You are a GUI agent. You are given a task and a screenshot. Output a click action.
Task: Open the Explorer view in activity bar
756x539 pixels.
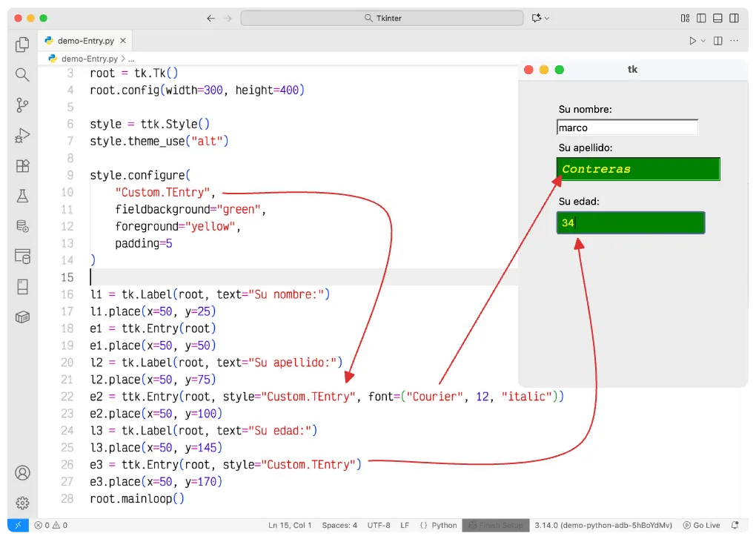click(22, 44)
